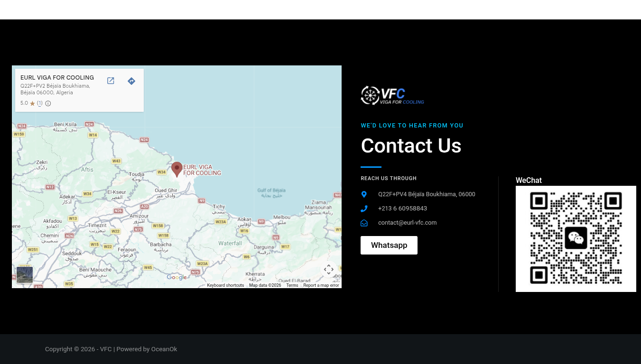This screenshot has height=364, width=641.
Task: Get directions to EURL VIGA FOR COOLING
Action: (x=131, y=81)
